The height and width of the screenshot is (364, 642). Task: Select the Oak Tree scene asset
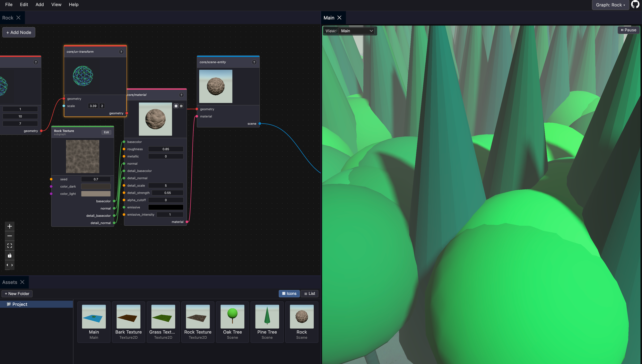[232, 322]
